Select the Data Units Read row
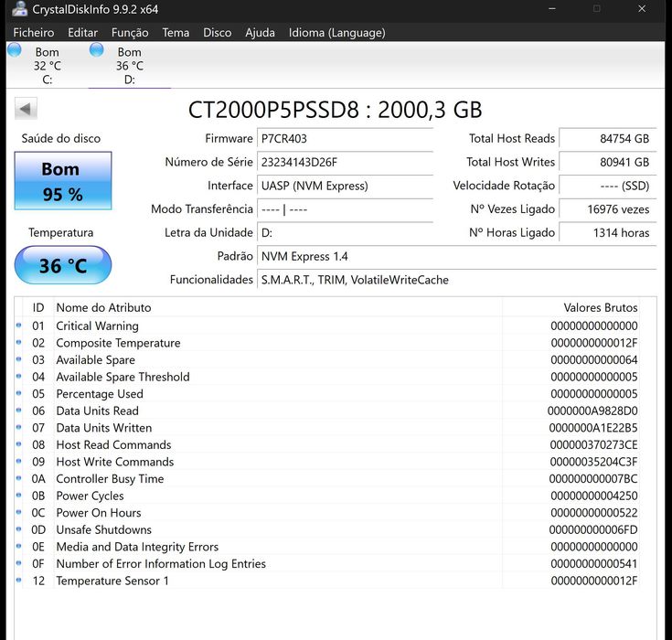The height and width of the screenshot is (640, 672). (327, 411)
